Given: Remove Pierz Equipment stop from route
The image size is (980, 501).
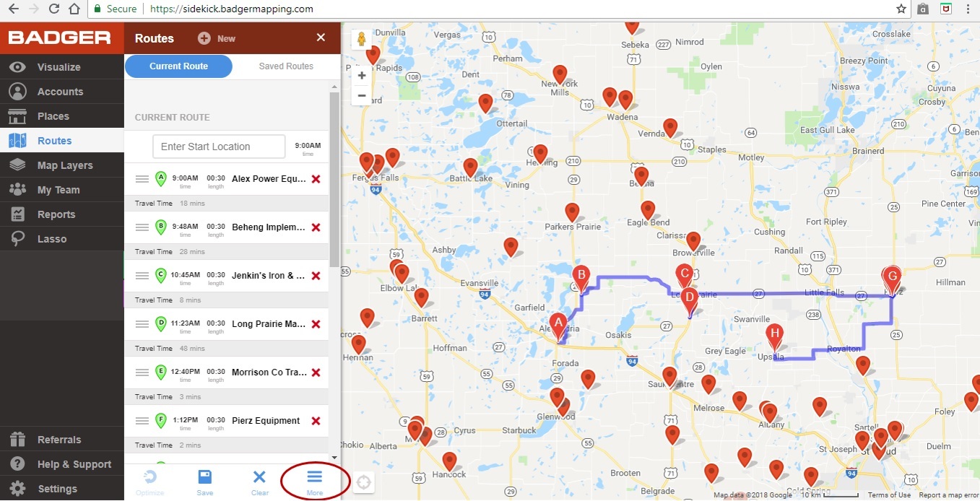Looking at the screenshot, I should [316, 421].
